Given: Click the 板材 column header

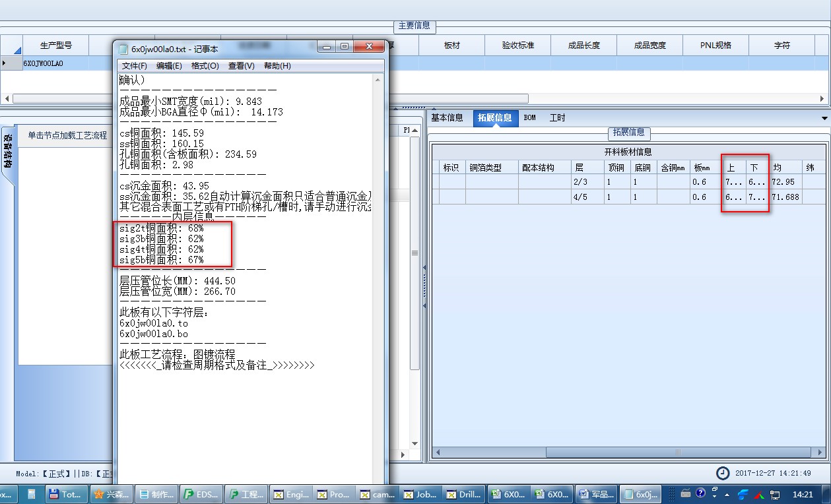Looking at the screenshot, I should click(x=452, y=46).
